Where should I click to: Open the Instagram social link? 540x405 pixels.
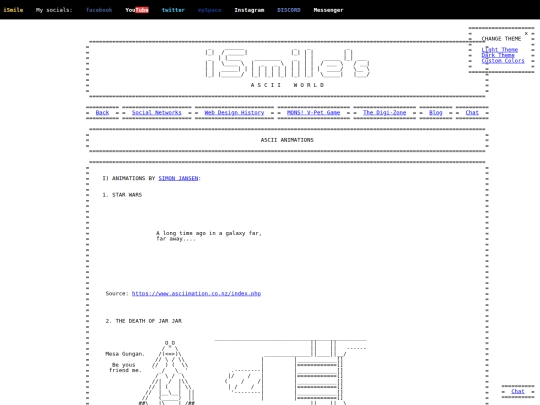(x=249, y=10)
